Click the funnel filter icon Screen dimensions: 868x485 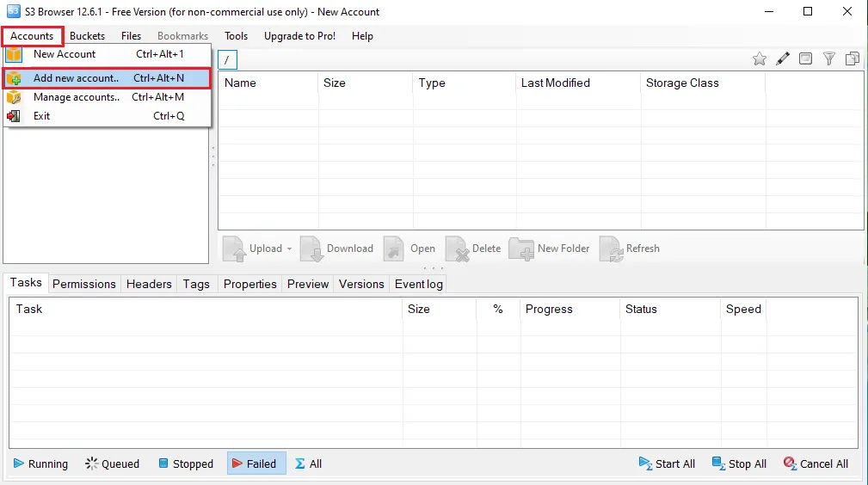pos(828,58)
